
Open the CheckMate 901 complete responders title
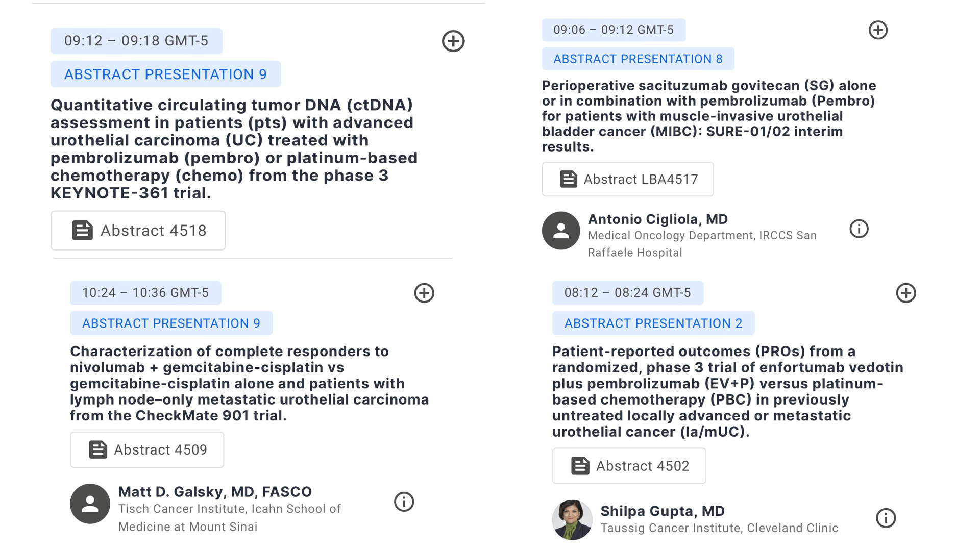pyautogui.click(x=250, y=384)
